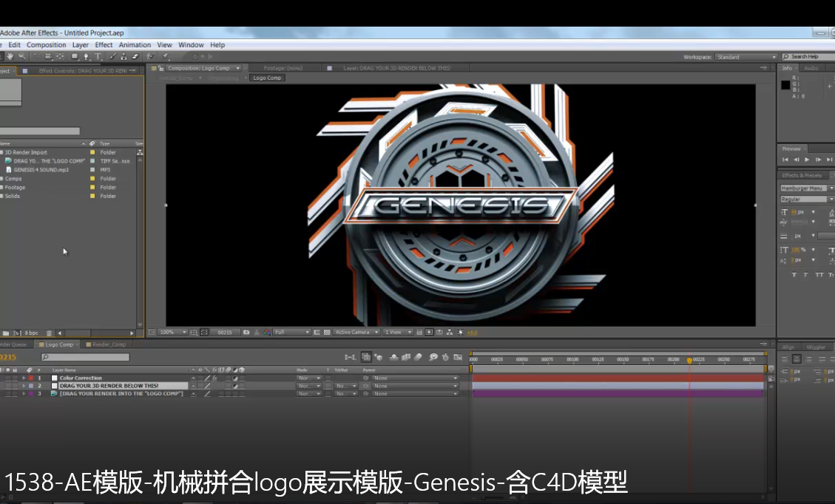
Task: Select the Clone Stamp tool
Action: tap(124, 57)
